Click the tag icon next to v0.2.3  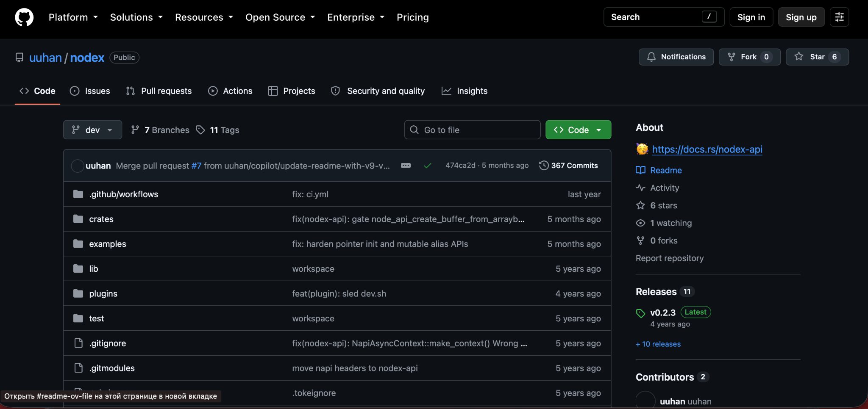640,313
